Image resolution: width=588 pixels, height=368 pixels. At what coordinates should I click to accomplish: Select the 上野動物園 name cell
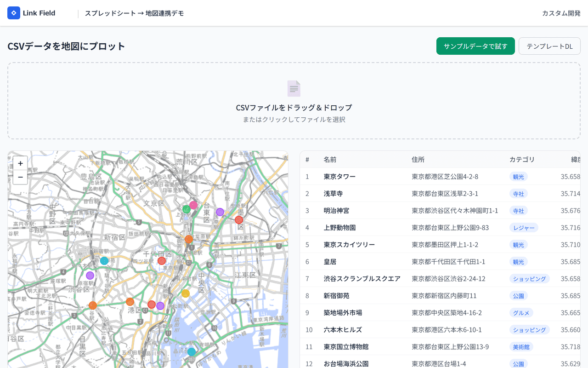[x=339, y=228]
